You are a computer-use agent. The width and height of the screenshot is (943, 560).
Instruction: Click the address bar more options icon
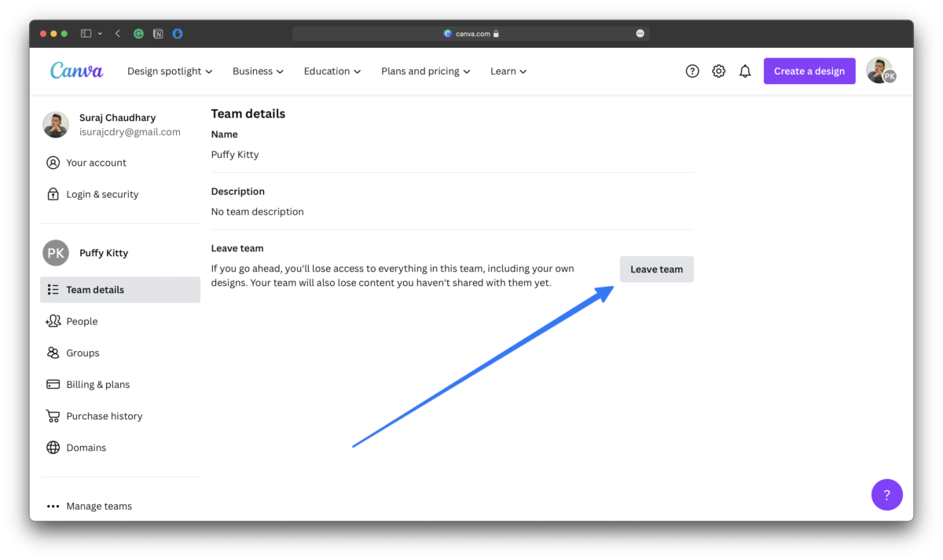tap(640, 34)
